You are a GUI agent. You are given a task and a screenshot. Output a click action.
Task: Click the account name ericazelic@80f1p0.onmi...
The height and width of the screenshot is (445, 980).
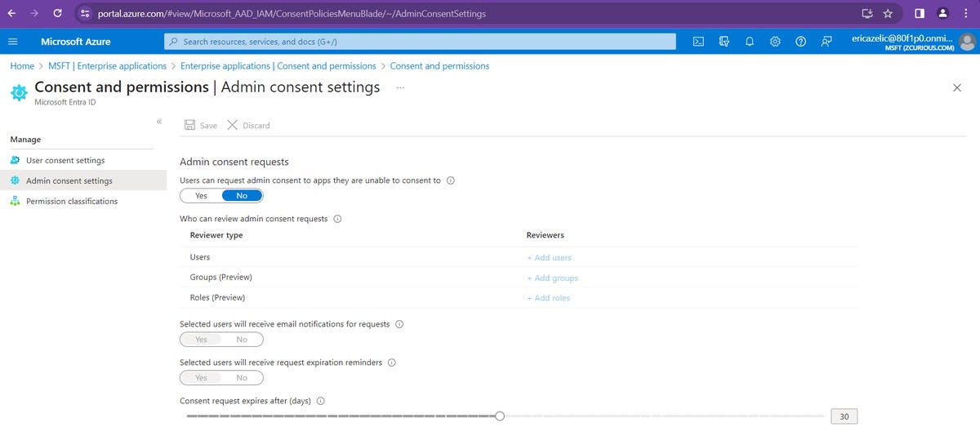(x=902, y=38)
